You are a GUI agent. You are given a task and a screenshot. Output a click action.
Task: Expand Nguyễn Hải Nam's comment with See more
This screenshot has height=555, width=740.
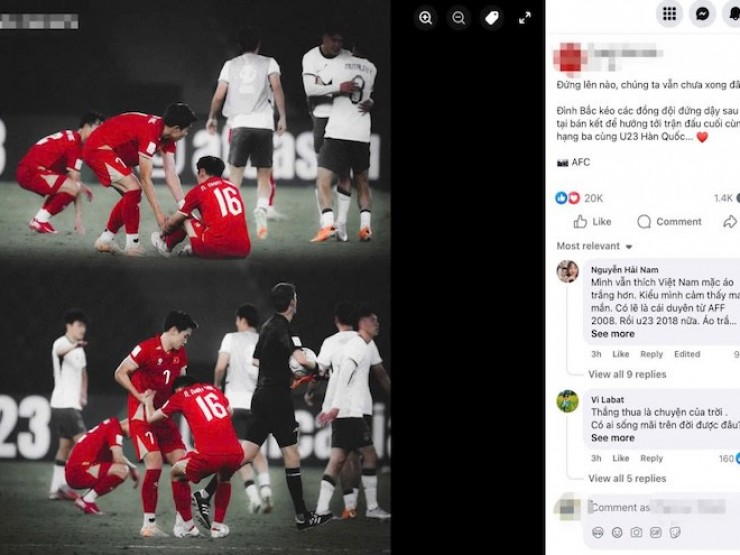(x=613, y=334)
